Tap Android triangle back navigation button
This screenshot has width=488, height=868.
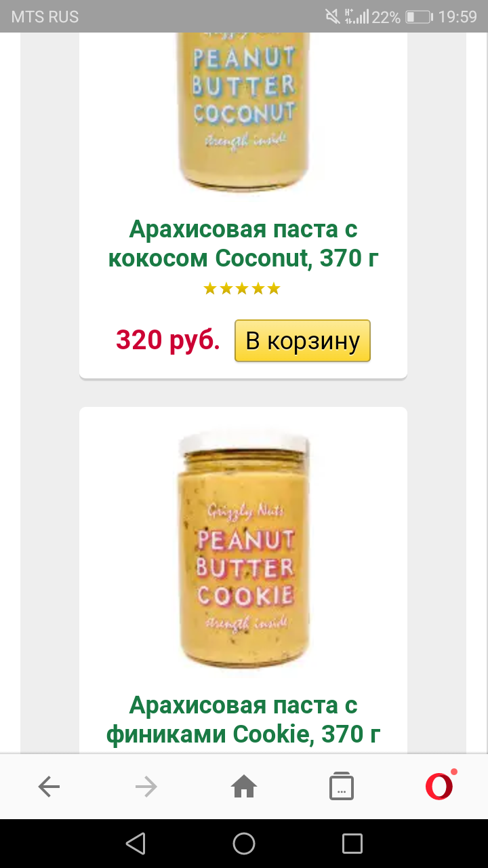pos(136,844)
